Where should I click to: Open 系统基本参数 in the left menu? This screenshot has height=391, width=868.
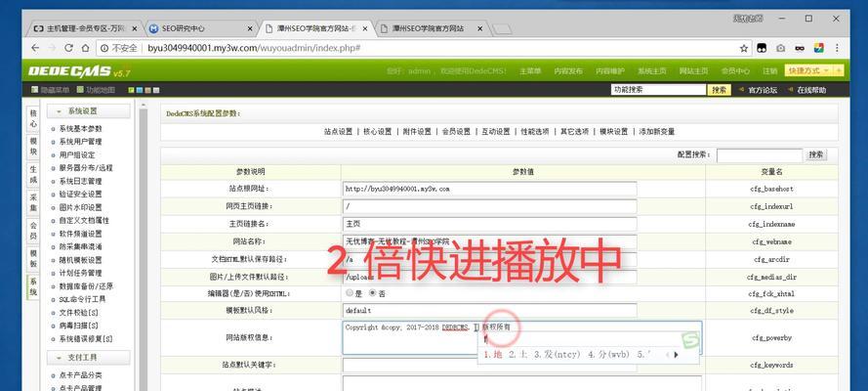tap(81, 128)
